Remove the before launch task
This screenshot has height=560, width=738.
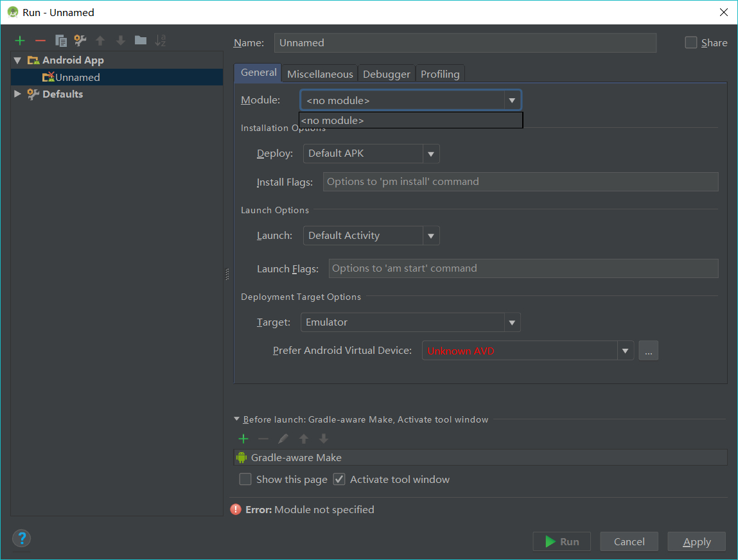pos(263,439)
